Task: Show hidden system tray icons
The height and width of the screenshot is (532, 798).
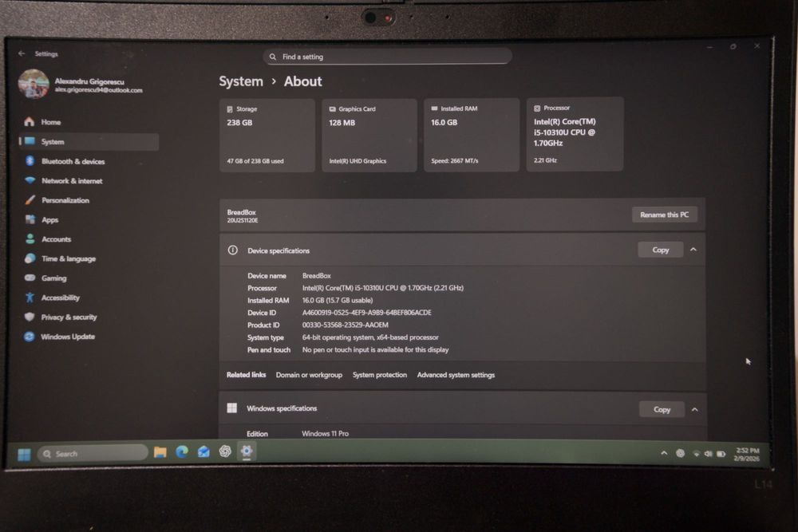Action: coord(664,453)
